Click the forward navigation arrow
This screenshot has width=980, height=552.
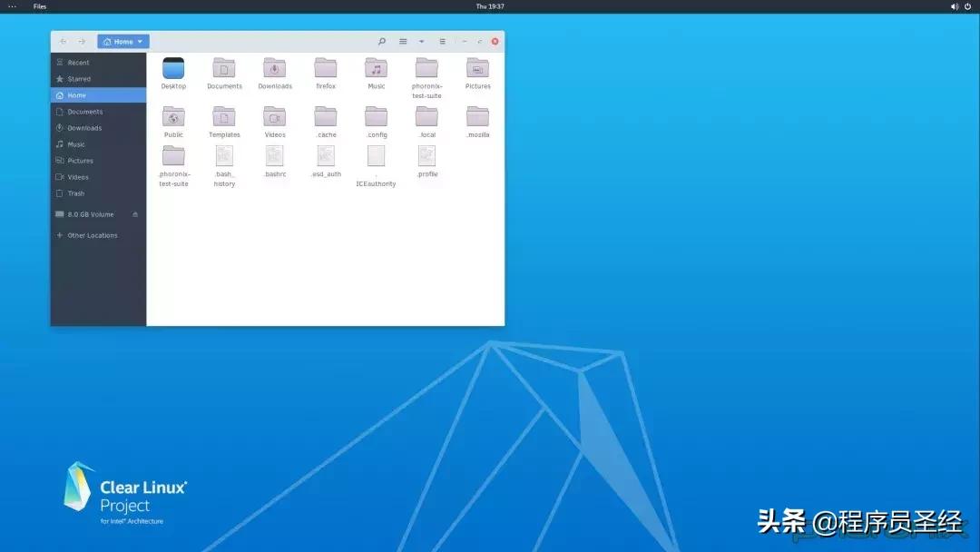tap(79, 41)
